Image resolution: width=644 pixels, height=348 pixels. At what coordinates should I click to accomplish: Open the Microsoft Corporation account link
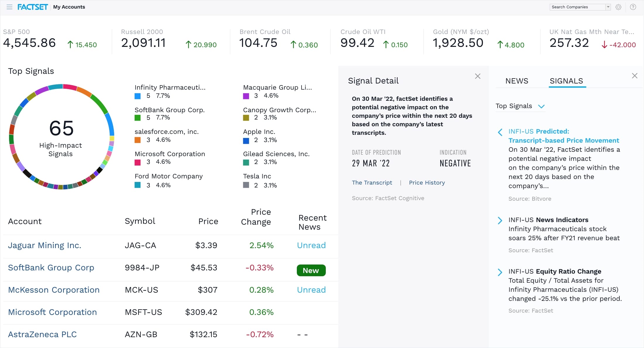(52, 312)
